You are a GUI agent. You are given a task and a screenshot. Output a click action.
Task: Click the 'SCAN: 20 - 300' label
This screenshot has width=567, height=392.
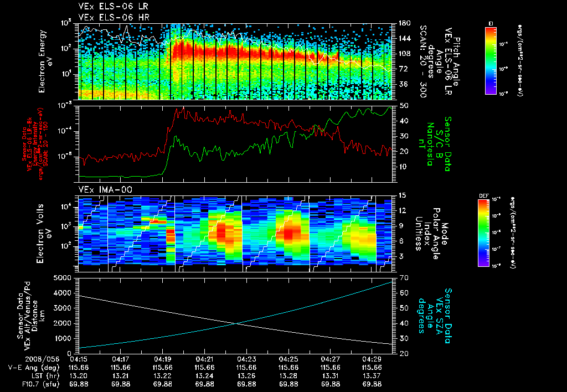pos(422,61)
